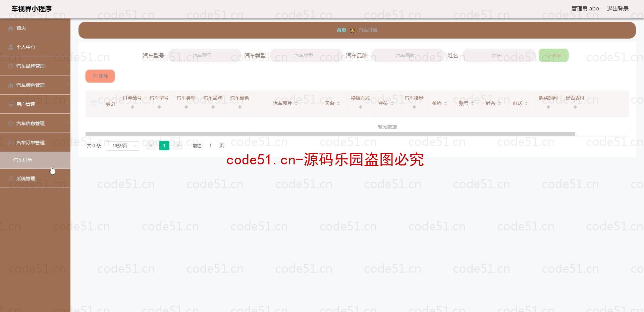Go to previous page arrow
This screenshot has height=312, width=644.
[151, 146]
